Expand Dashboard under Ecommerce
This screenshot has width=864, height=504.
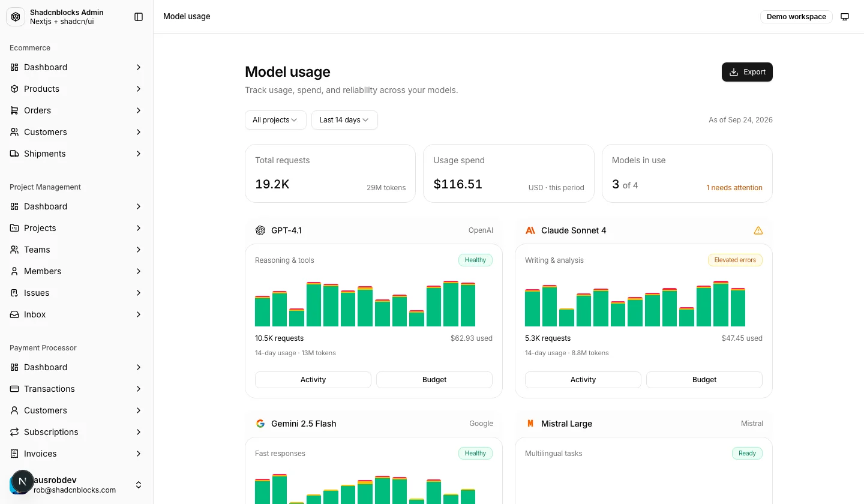[139, 67]
